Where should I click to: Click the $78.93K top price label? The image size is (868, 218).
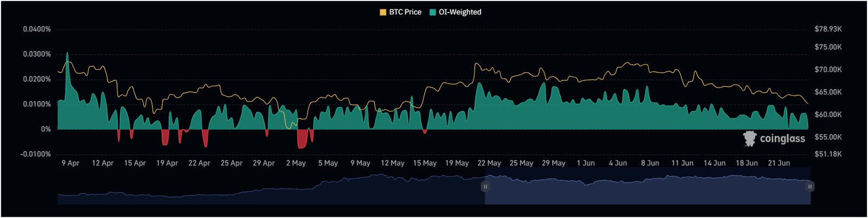coord(828,29)
